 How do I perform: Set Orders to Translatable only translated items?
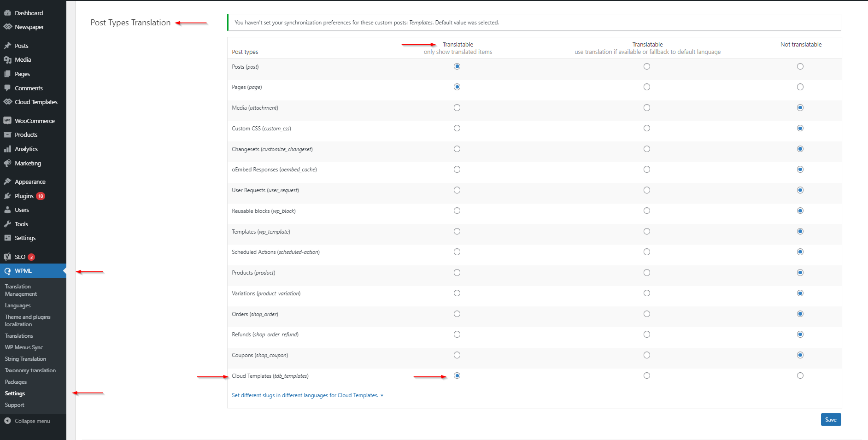click(457, 314)
